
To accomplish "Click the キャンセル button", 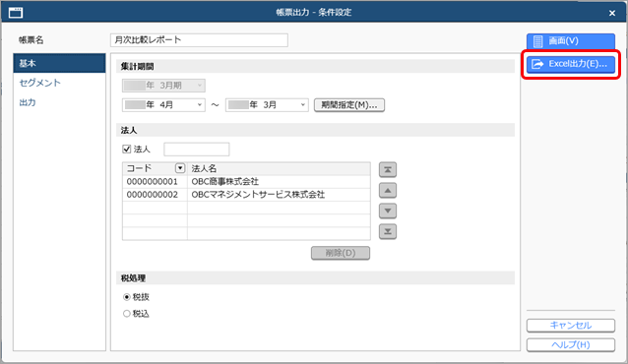I will click(571, 326).
